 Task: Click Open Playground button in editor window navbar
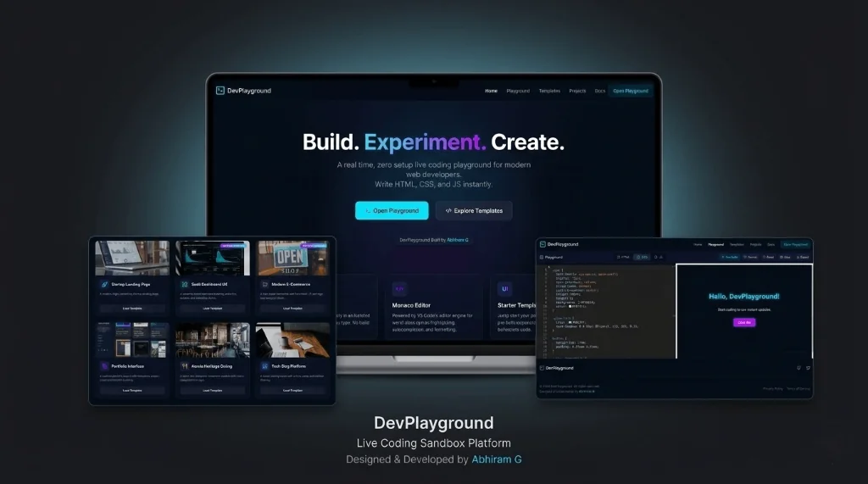click(x=795, y=244)
